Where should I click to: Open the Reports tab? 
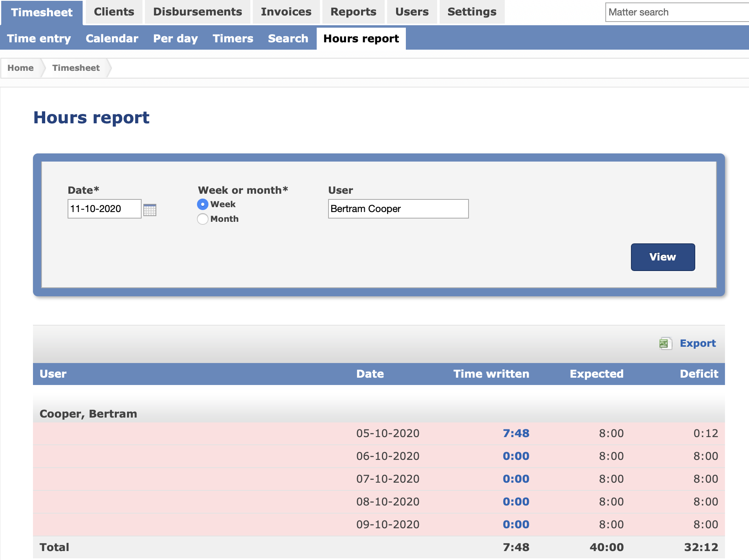click(353, 12)
